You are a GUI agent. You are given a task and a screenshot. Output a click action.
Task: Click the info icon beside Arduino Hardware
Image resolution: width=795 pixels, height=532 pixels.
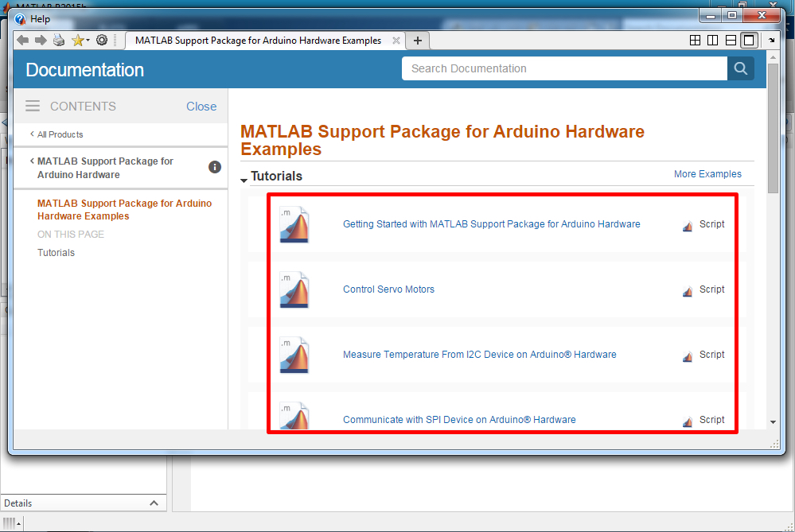point(215,167)
